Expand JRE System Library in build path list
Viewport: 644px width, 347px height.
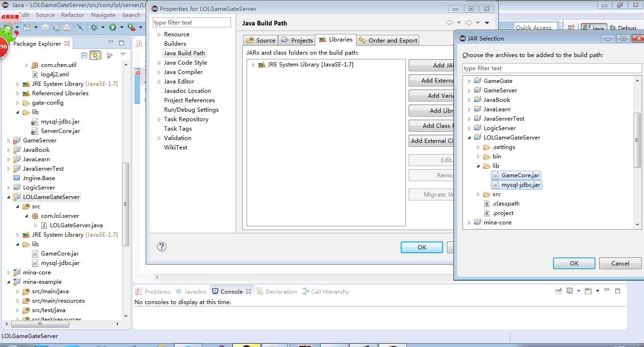253,65
